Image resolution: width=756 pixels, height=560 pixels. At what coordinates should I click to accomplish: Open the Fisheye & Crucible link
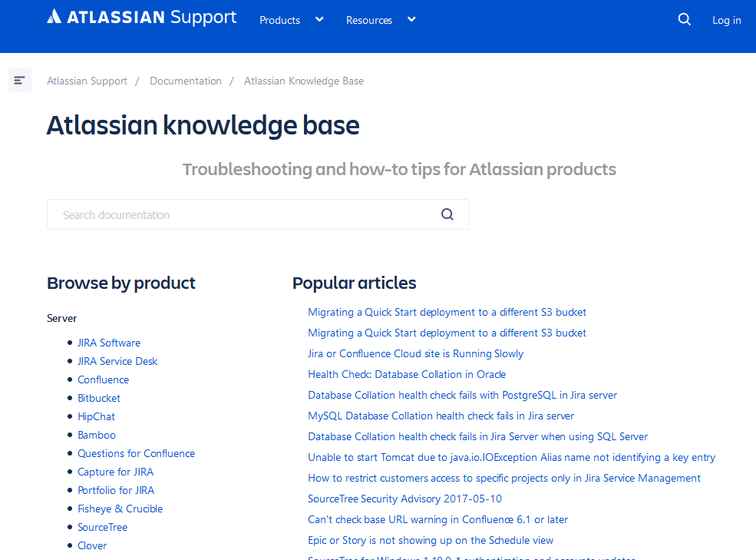tap(120, 509)
